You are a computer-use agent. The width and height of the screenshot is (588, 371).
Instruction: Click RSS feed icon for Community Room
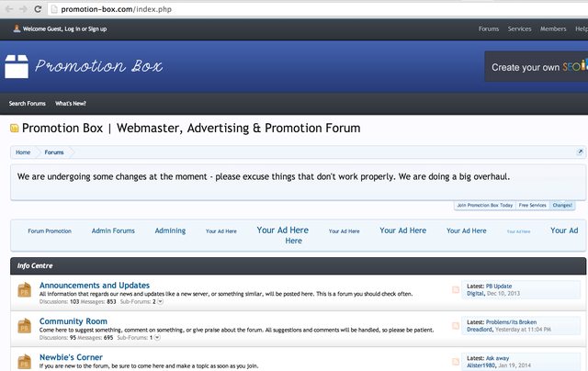point(456,326)
